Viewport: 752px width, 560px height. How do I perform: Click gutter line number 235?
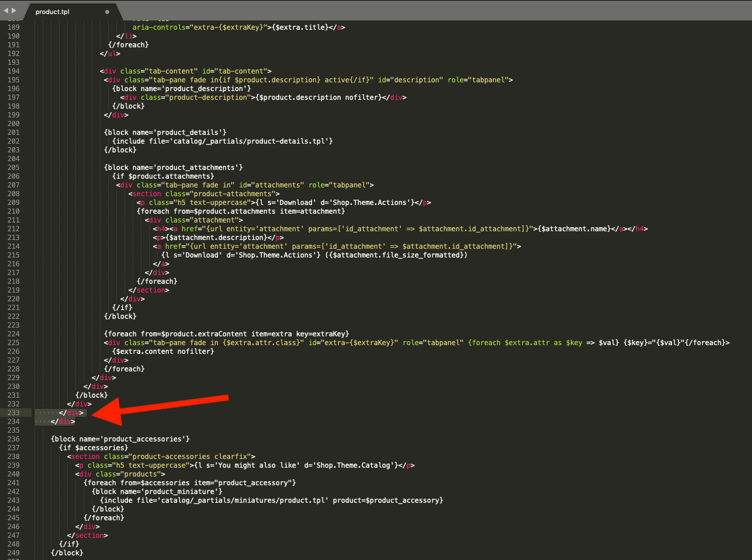click(13, 430)
